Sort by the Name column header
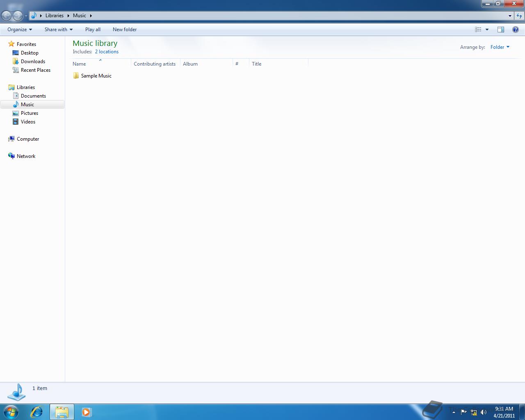 [100, 64]
